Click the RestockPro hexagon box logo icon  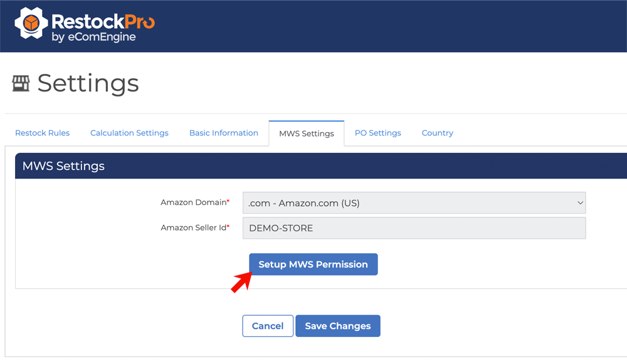tap(31, 24)
